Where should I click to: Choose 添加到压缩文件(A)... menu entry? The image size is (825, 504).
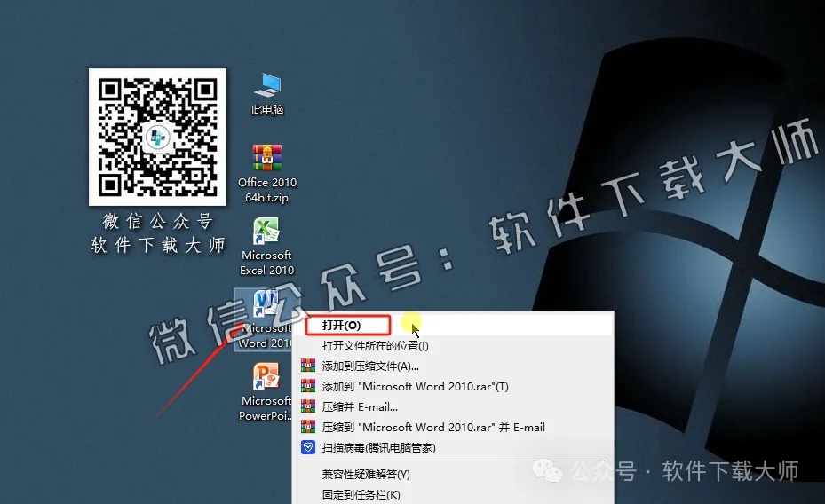click(453, 366)
